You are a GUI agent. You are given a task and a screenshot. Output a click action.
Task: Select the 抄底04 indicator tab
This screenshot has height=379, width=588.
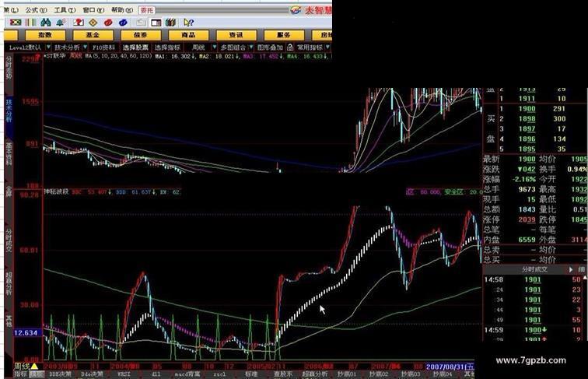[443, 374]
